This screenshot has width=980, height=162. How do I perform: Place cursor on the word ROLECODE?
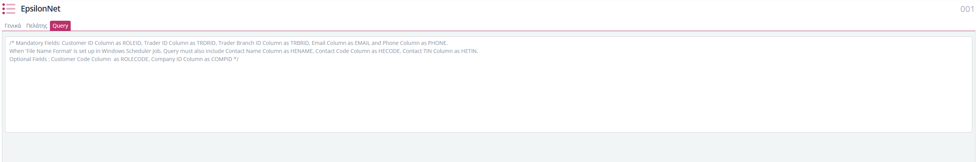(x=134, y=59)
